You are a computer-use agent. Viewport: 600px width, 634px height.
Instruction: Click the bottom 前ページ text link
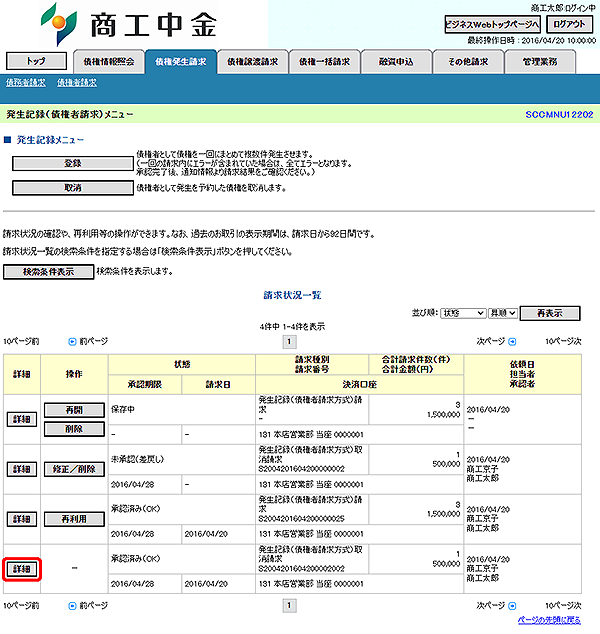coord(94,606)
